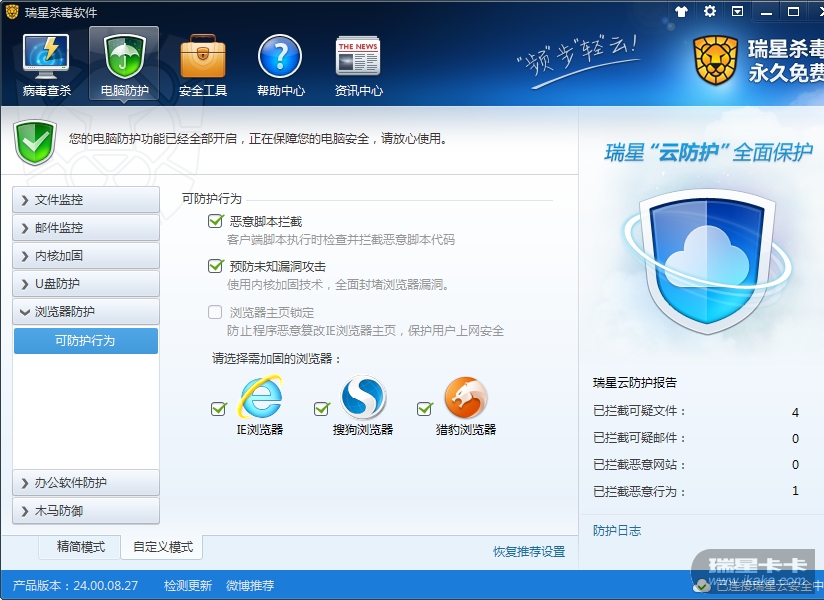Check 浏览器主页锁定 checkbox

[215, 312]
